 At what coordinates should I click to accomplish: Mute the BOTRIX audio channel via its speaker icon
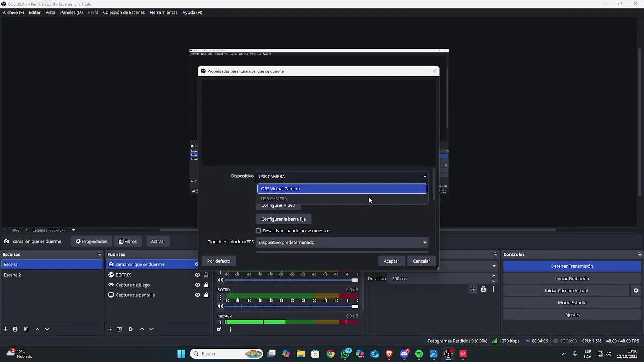220,306
